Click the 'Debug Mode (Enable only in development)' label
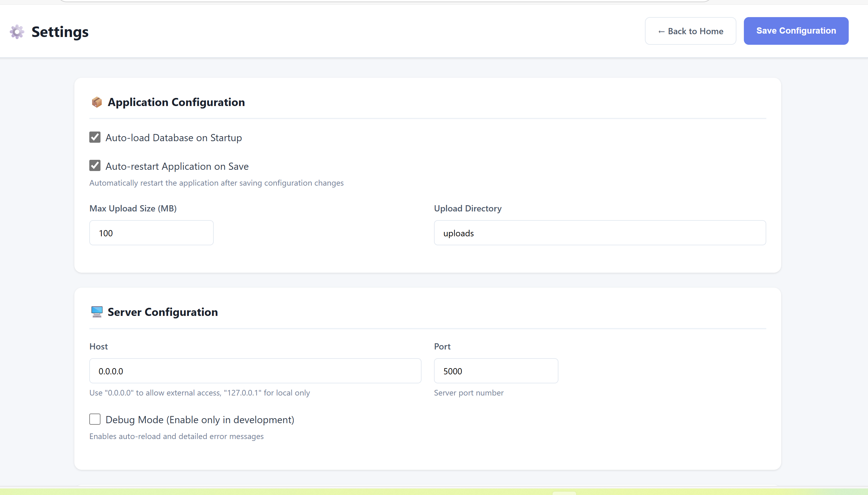The width and height of the screenshot is (868, 495). point(200,420)
